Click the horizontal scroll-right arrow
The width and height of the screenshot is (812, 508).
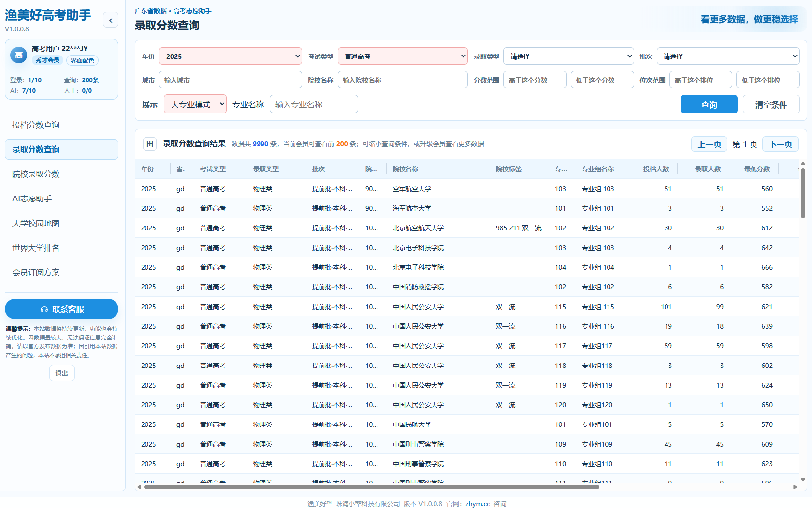[x=795, y=487]
